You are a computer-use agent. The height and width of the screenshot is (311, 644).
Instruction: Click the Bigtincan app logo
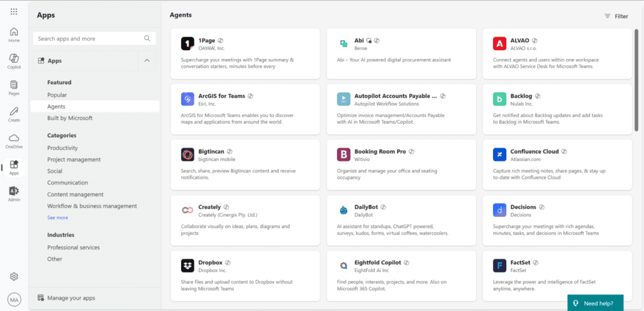coord(187,155)
